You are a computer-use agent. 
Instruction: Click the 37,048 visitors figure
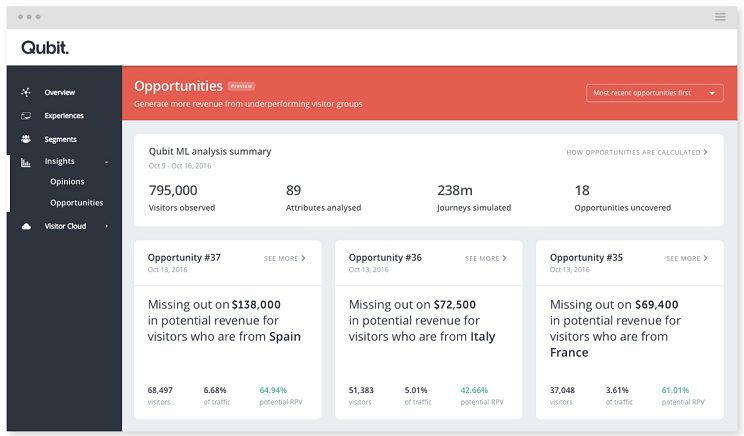pos(562,390)
